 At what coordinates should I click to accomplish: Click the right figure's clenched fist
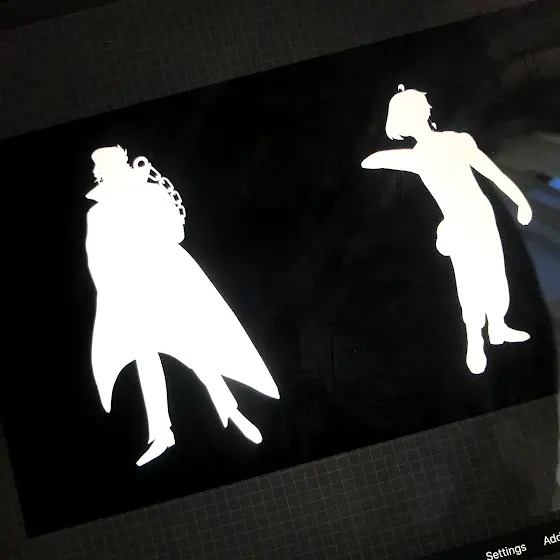click(x=524, y=214)
